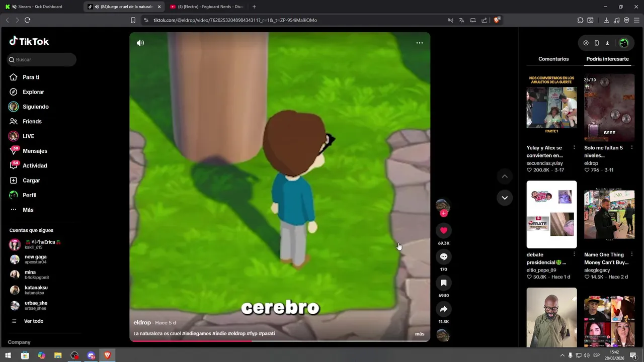Bookmark the video to favorites
The height and width of the screenshot is (362, 644).
[444, 283]
